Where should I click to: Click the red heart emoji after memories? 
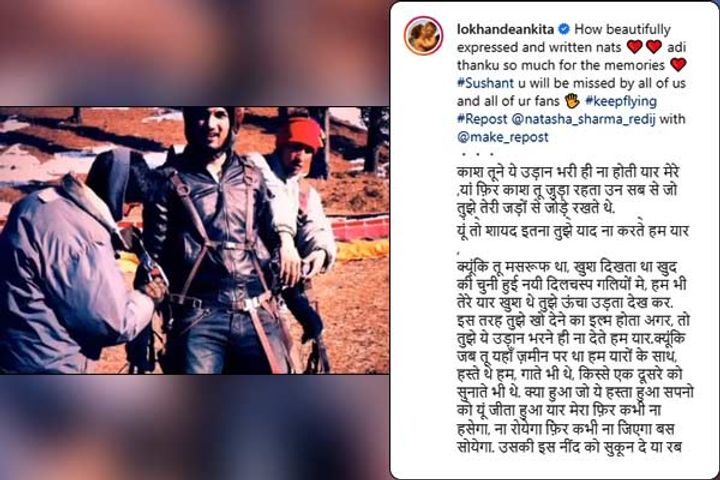tap(678, 65)
